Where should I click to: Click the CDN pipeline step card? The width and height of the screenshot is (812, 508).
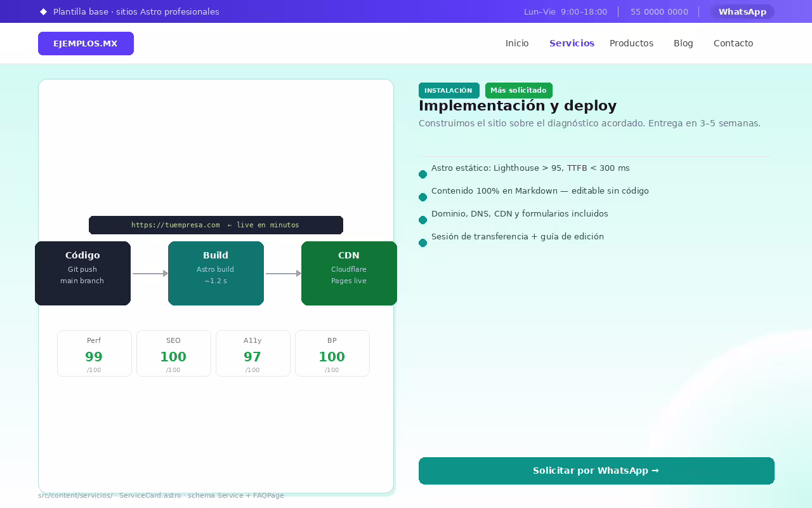(349, 273)
